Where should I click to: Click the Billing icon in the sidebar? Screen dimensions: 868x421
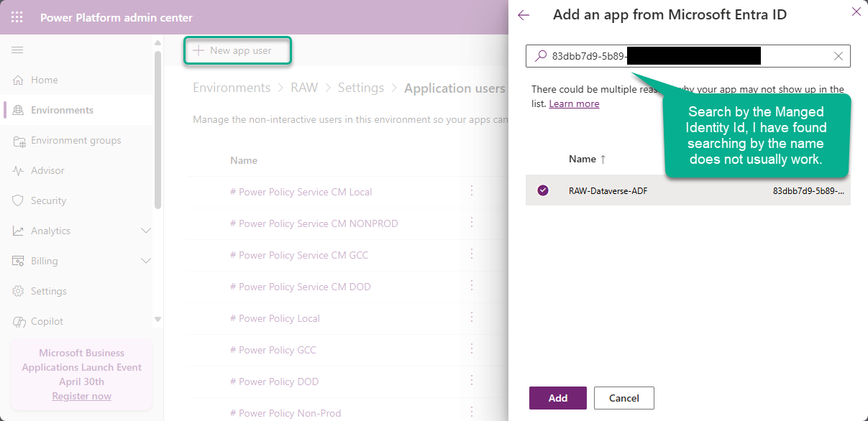pyautogui.click(x=18, y=261)
